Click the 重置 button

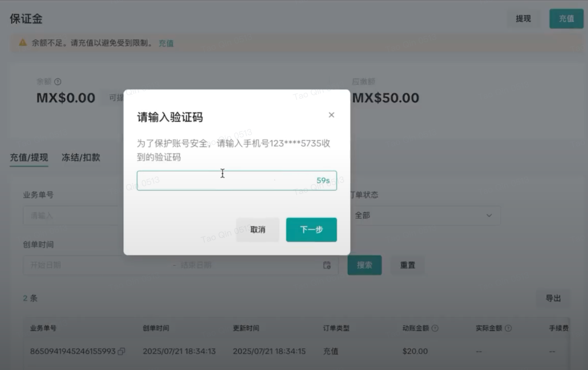(408, 265)
